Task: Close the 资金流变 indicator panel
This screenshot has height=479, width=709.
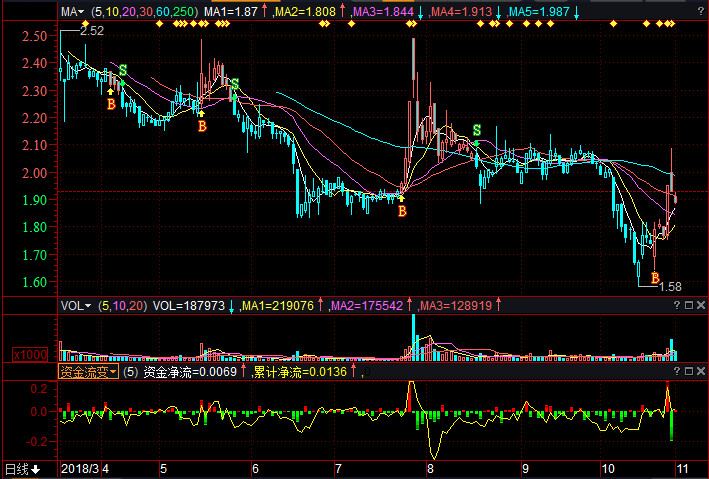Action: pos(701,371)
